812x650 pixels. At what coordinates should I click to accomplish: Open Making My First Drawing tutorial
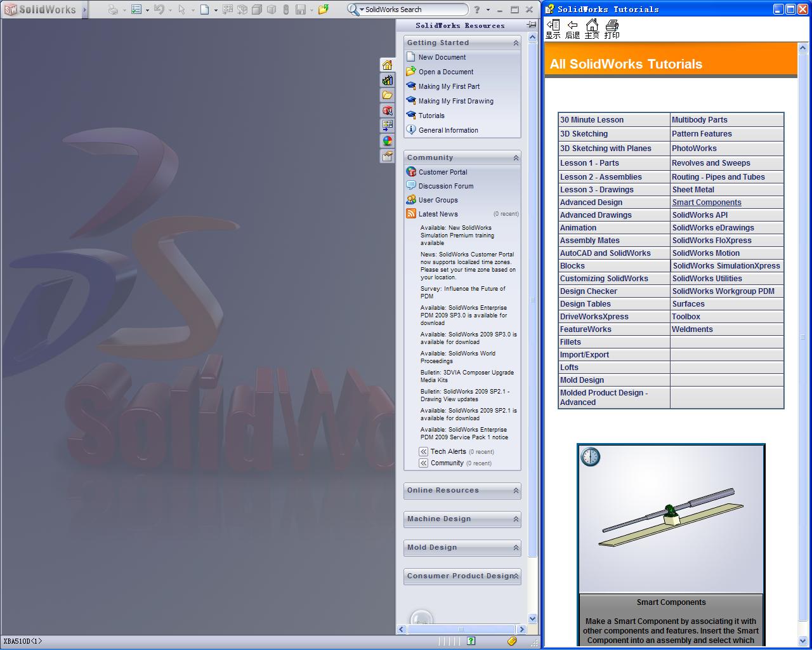point(455,101)
